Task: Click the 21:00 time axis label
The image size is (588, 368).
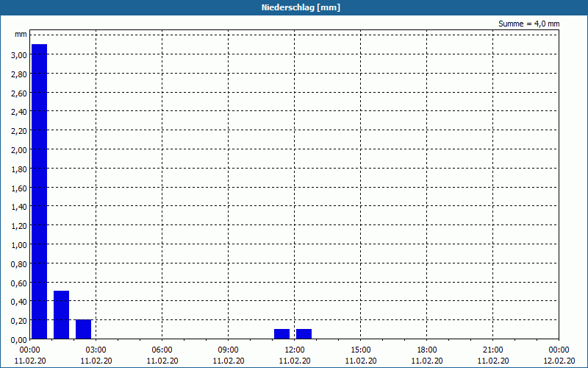Action: [x=492, y=350]
